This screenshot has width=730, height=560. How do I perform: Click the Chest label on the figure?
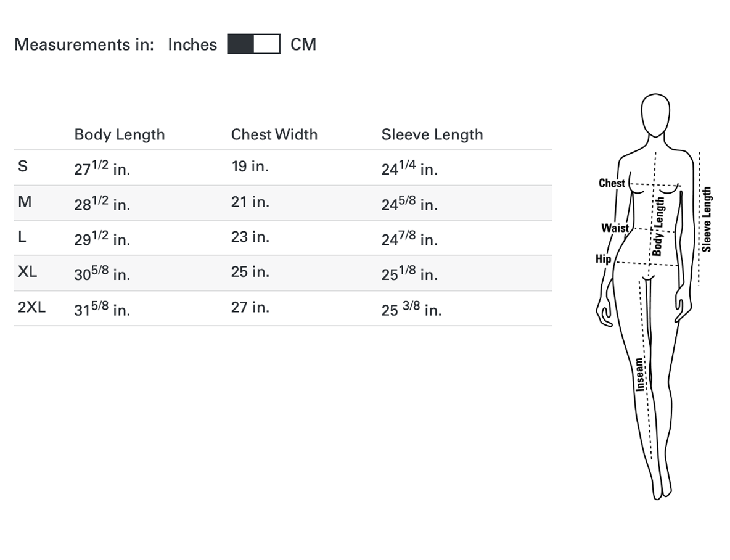pos(612,183)
